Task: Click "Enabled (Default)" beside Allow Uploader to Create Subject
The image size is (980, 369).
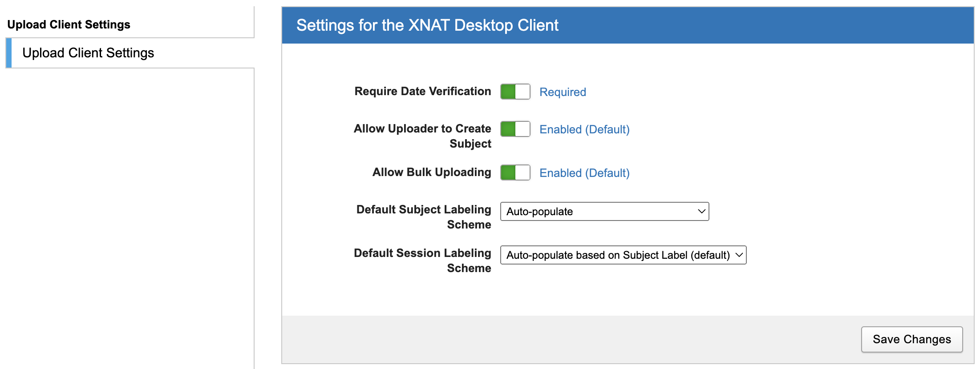Action: [584, 129]
